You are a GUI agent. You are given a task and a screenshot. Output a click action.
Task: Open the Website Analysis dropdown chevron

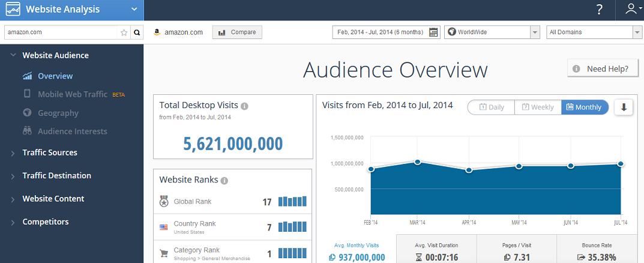pyautogui.click(x=134, y=10)
